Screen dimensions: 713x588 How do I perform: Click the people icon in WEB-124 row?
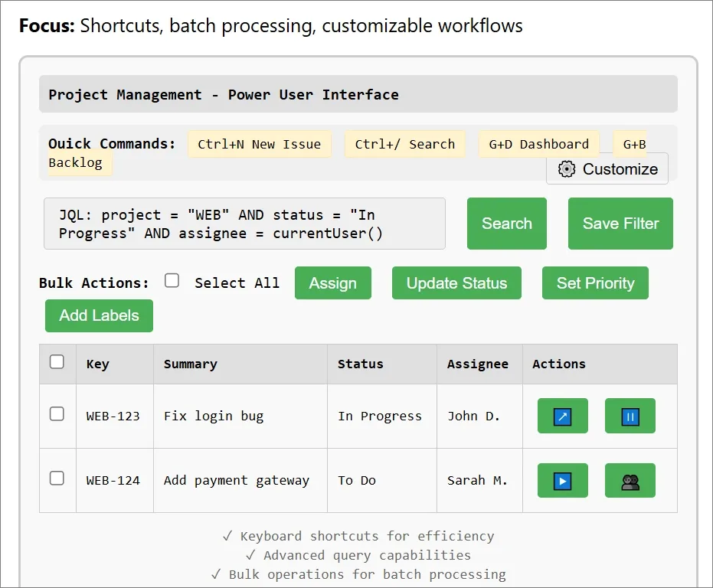tap(630, 481)
